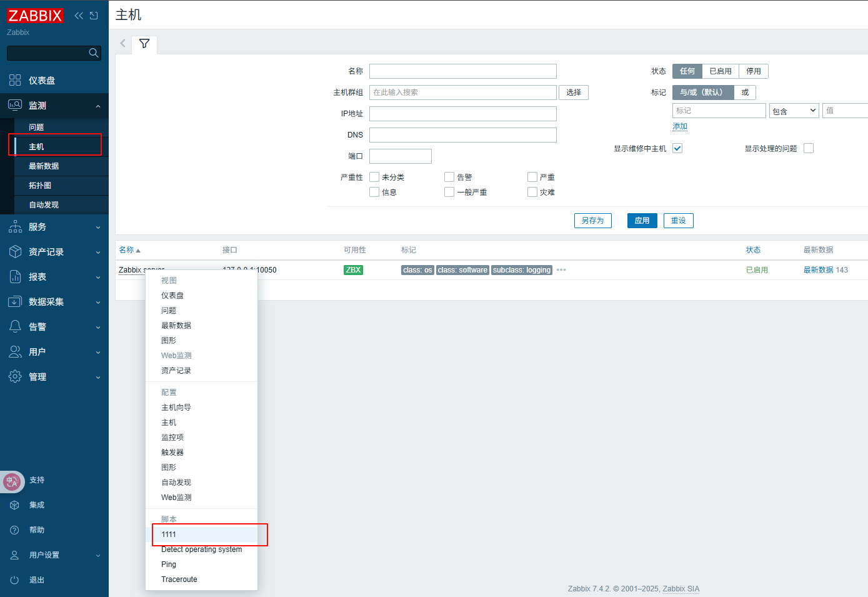Click the 帮助 help icon
The height and width of the screenshot is (597, 868).
click(x=15, y=530)
